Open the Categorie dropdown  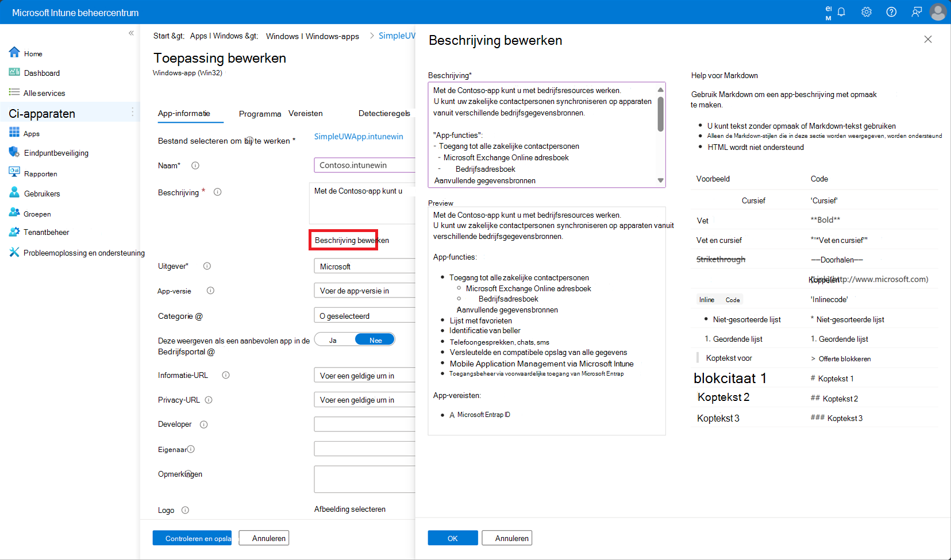(x=364, y=315)
